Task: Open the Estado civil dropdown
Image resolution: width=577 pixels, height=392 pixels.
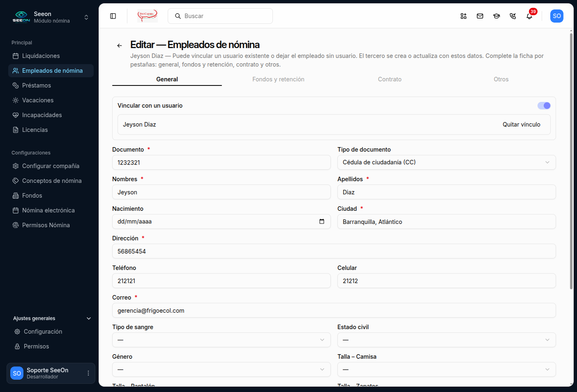Action: (x=446, y=340)
